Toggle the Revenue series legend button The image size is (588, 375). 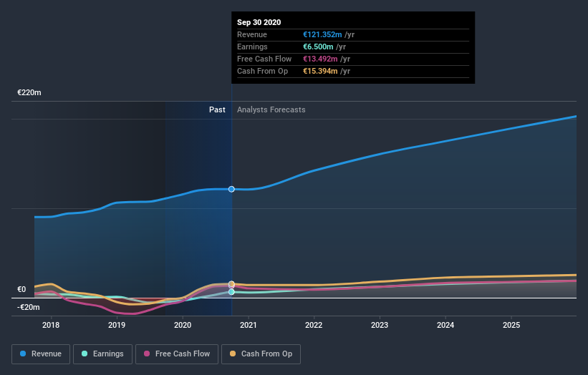pyautogui.click(x=41, y=354)
